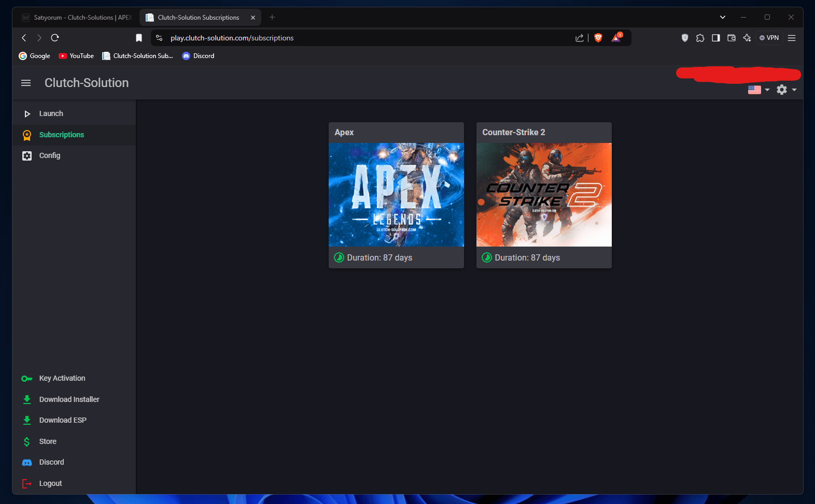Bookmark this page

coord(139,38)
